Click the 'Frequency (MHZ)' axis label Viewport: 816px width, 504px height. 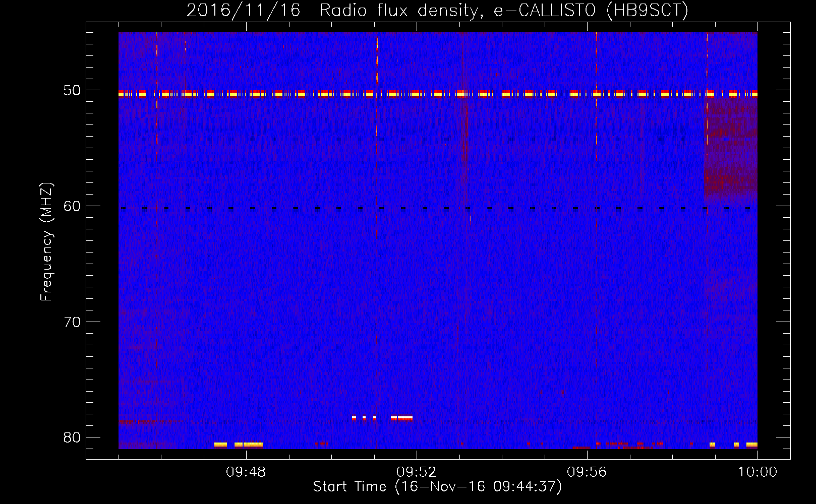click(46, 242)
